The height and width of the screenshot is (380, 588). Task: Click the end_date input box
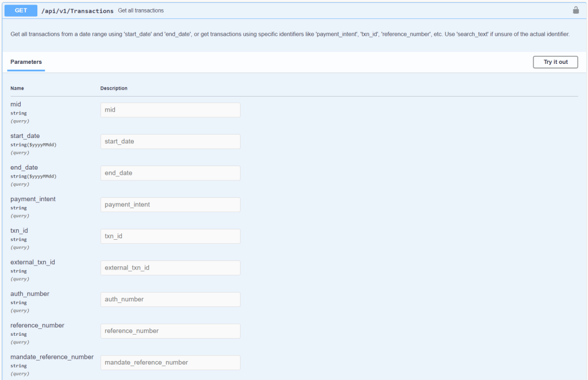[x=170, y=173]
